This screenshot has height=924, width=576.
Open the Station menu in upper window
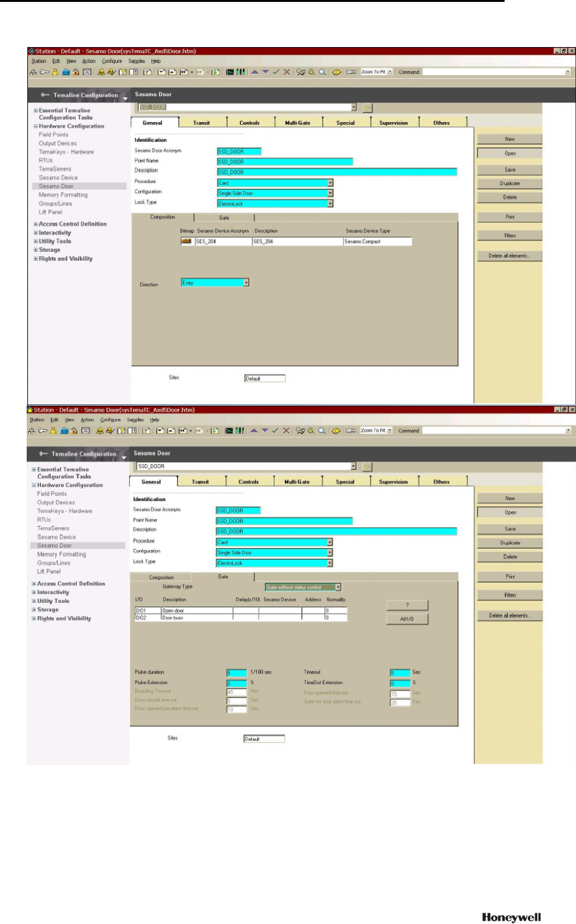pos(39,61)
